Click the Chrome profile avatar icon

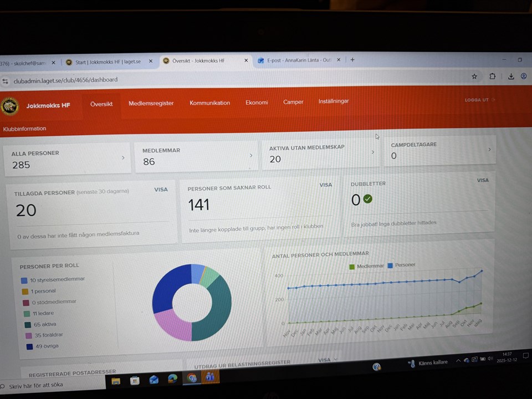click(524, 76)
